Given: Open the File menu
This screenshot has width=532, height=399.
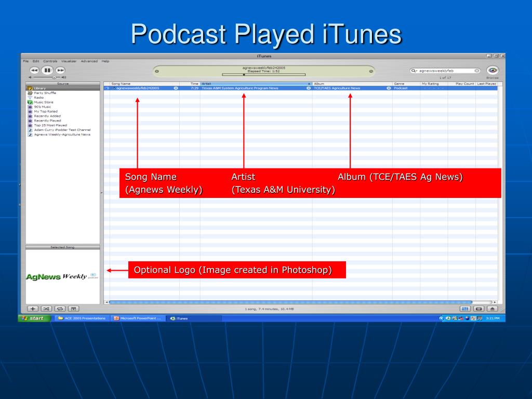Looking at the screenshot, I should (x=26, y=61).
